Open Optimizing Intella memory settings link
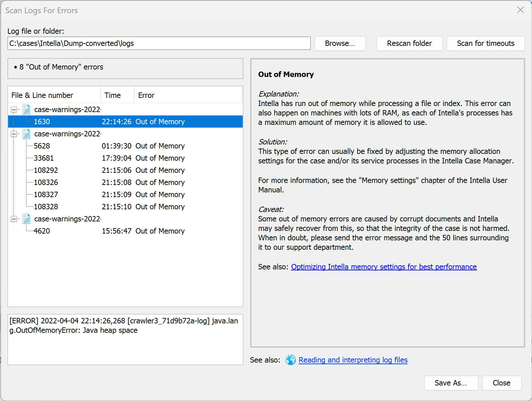532x401 pixels. coord(384,267)
